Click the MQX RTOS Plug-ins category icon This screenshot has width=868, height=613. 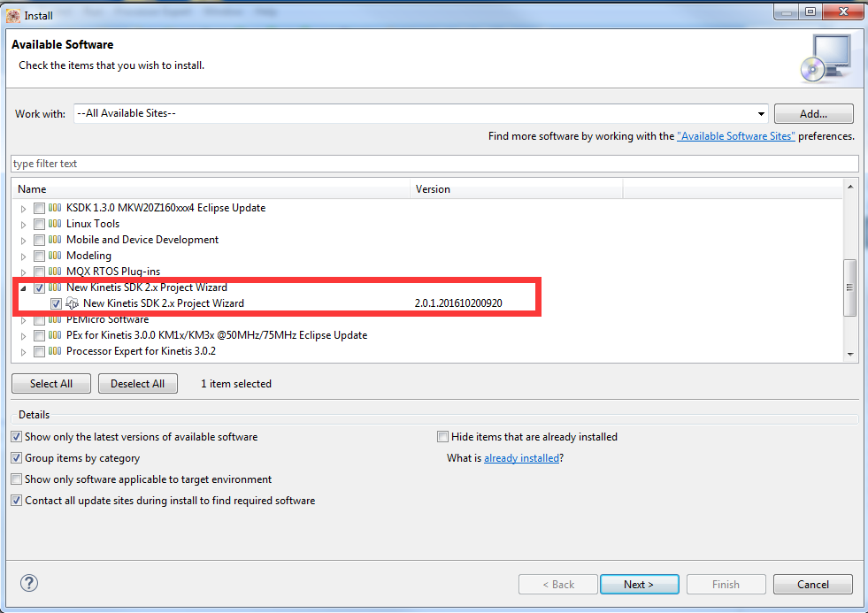click(55, 272)
